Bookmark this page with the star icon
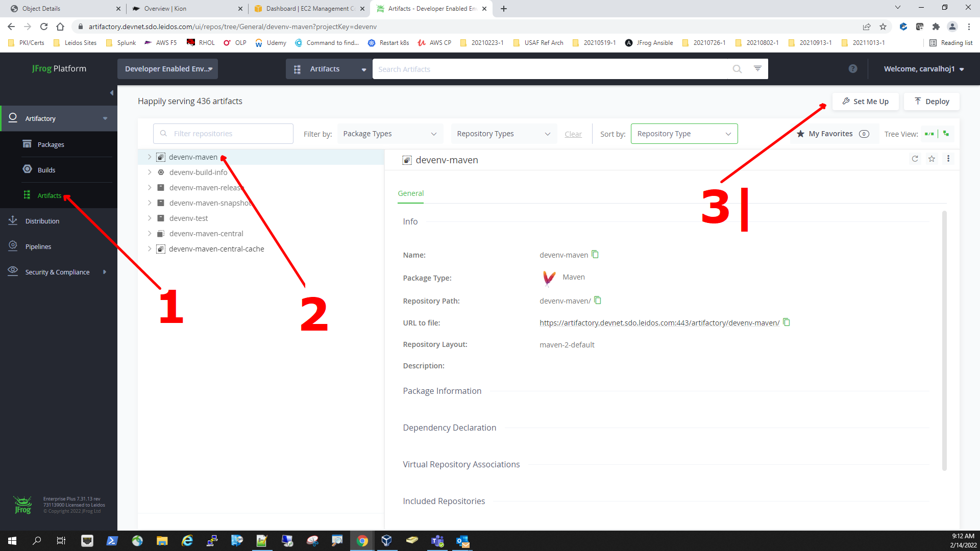Screen dimensions: 980x551 pos(883,27)
